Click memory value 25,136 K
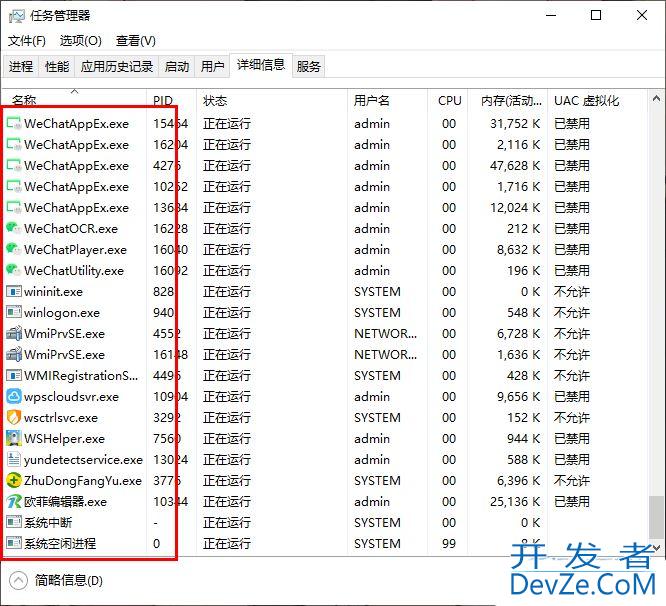666x606 pixels. tap(515, 502)
